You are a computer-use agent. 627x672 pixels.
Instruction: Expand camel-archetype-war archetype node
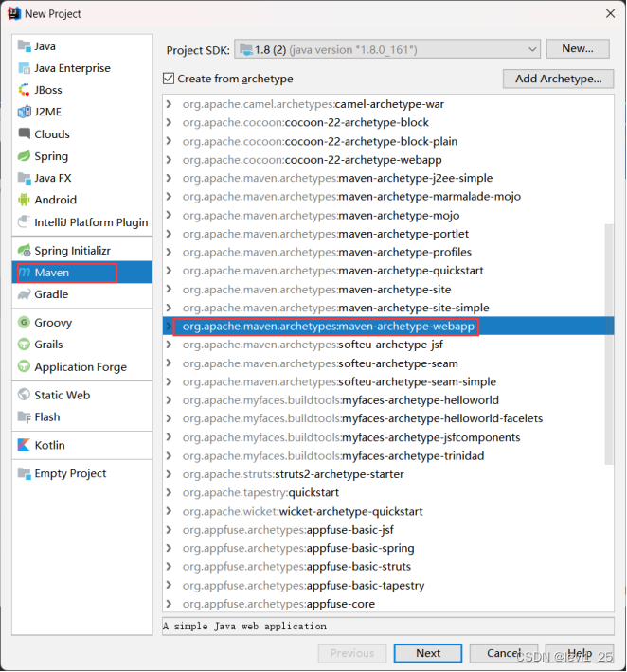point(169,104)
